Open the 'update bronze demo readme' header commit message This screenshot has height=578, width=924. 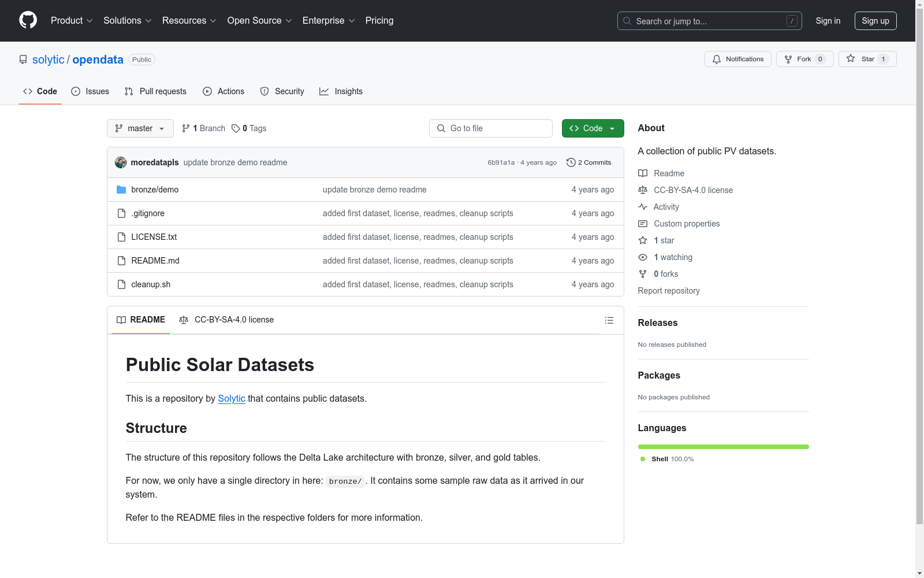click(235, 162)
